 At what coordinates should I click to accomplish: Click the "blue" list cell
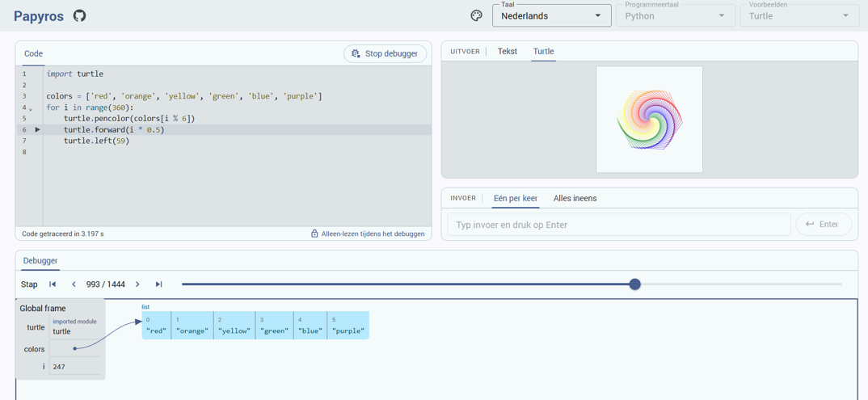[310, 326]
